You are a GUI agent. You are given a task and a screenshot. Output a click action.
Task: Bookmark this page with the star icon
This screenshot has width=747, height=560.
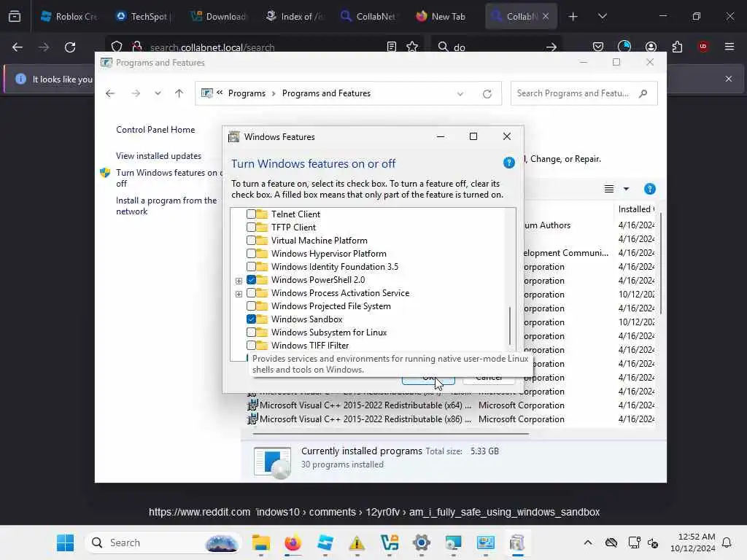[412, 47]
